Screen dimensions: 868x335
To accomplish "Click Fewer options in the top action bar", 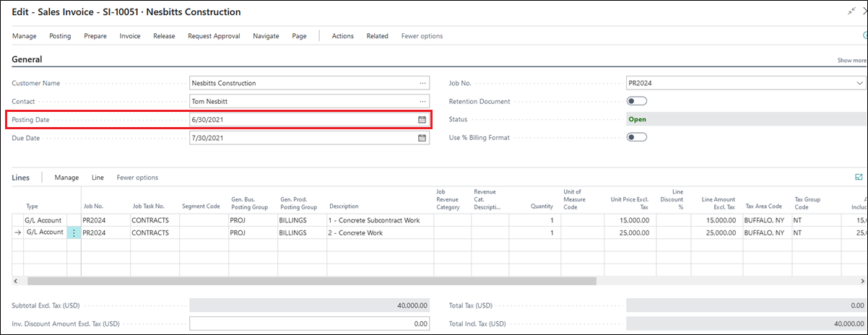I will [422, 36].
